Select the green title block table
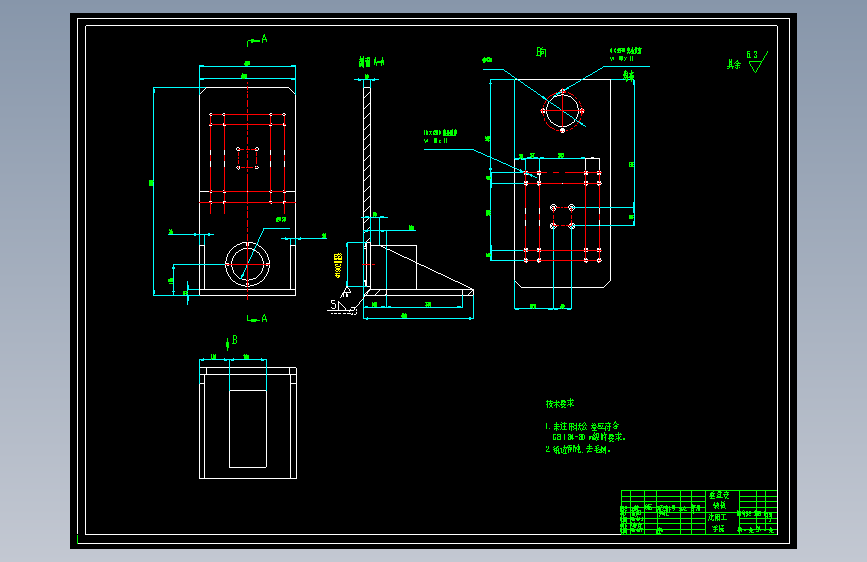The height and width of the screenshot is (562, 867). tap(699, 512)
